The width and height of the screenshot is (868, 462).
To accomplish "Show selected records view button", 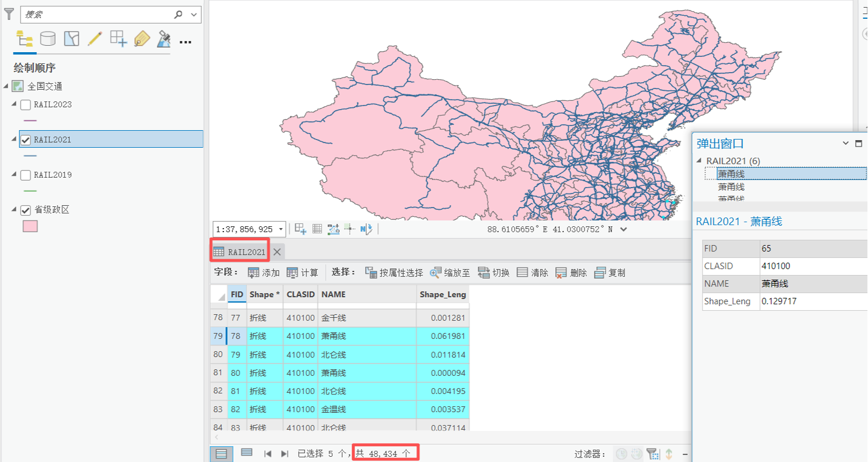I will click(247, 453).
